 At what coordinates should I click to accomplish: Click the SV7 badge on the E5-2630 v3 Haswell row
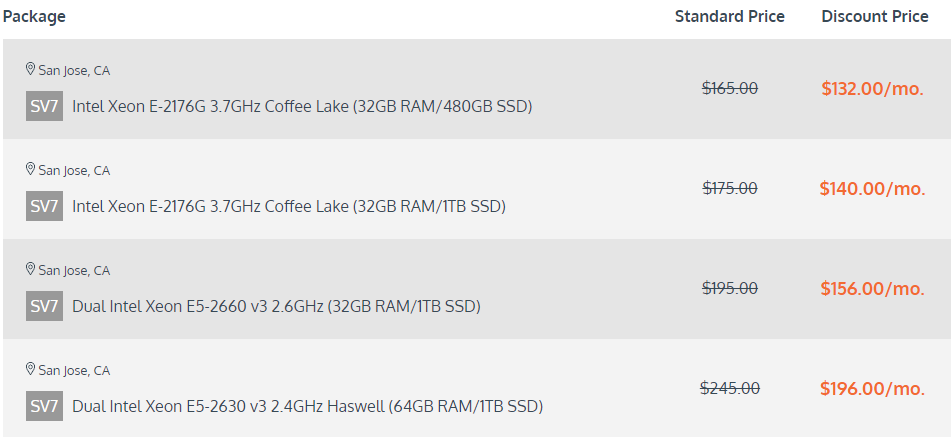(45, 406)
